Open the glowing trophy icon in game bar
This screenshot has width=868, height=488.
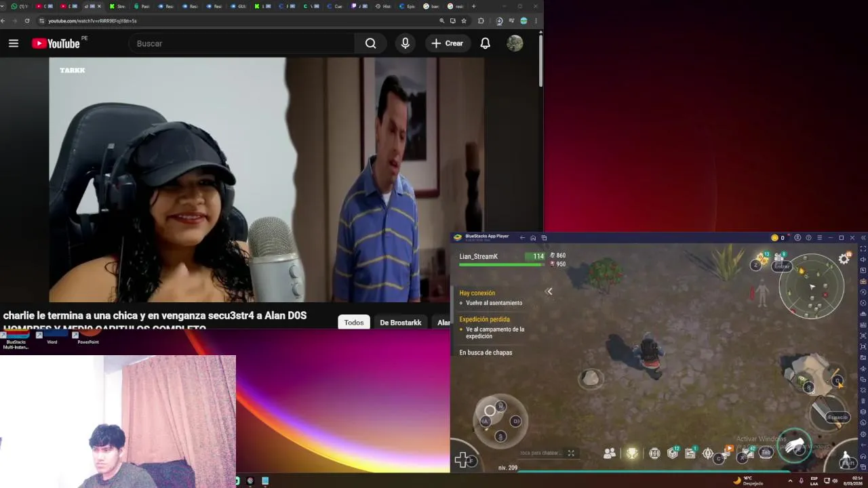(x=632, y=453)
